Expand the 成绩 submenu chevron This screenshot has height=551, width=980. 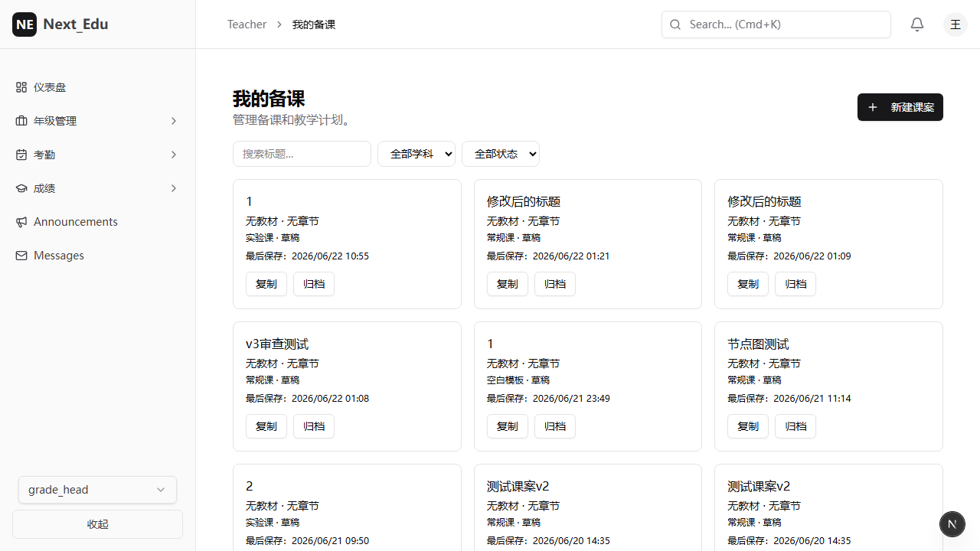174,188
